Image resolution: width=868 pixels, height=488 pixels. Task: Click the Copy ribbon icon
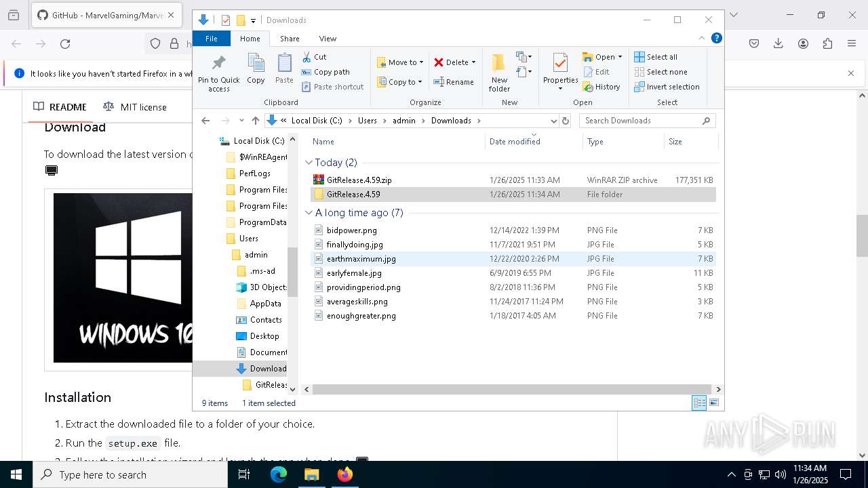(x=256, y=69)
